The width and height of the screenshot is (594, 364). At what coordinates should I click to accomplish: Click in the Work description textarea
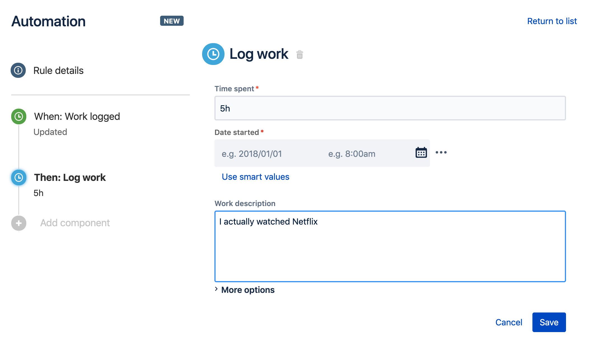tap(390, 246)
